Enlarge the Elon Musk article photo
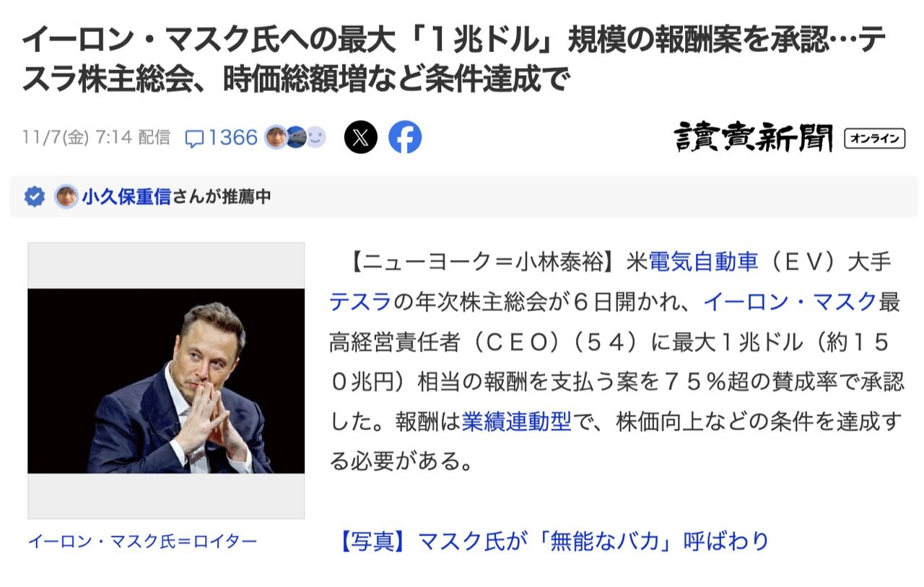 point(166,381)
